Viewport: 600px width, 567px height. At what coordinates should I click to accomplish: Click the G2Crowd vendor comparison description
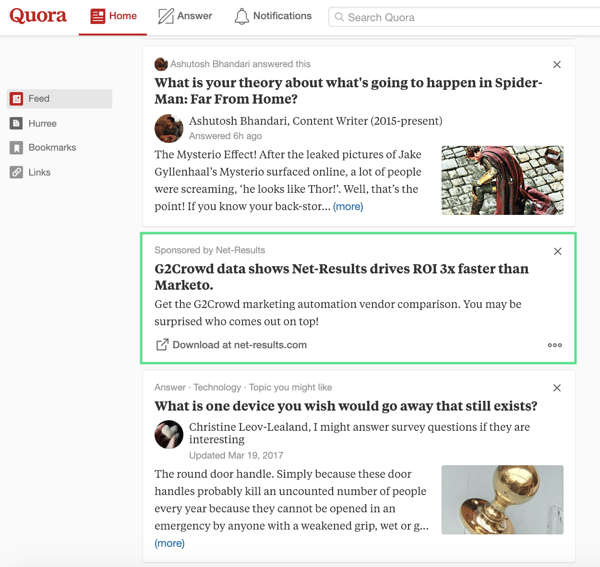tap(338, 313)
